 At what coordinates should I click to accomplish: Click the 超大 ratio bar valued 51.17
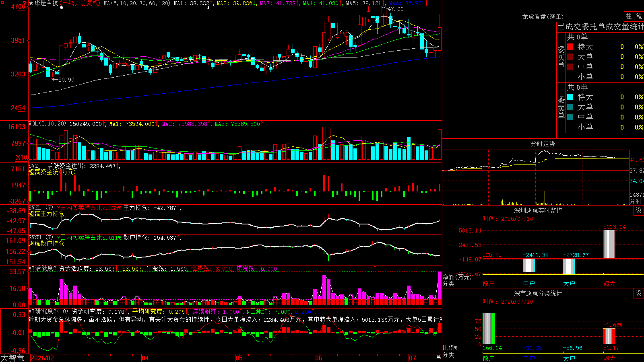609,336
